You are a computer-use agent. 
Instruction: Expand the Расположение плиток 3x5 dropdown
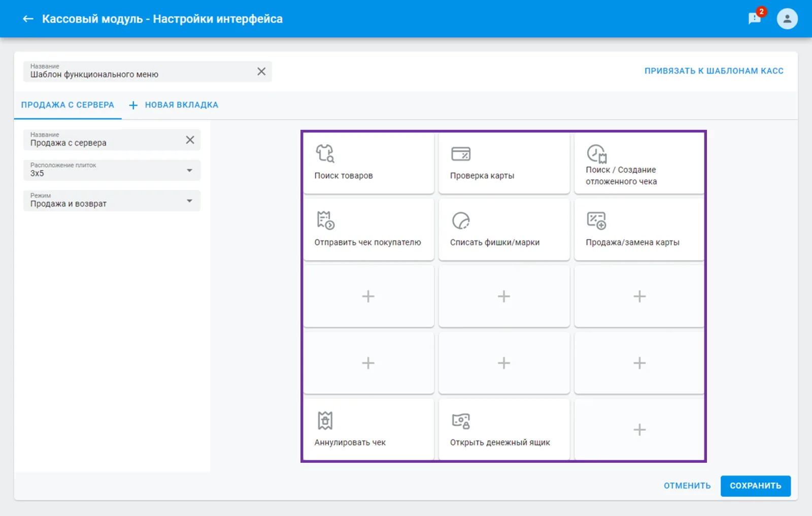(112, 170)
